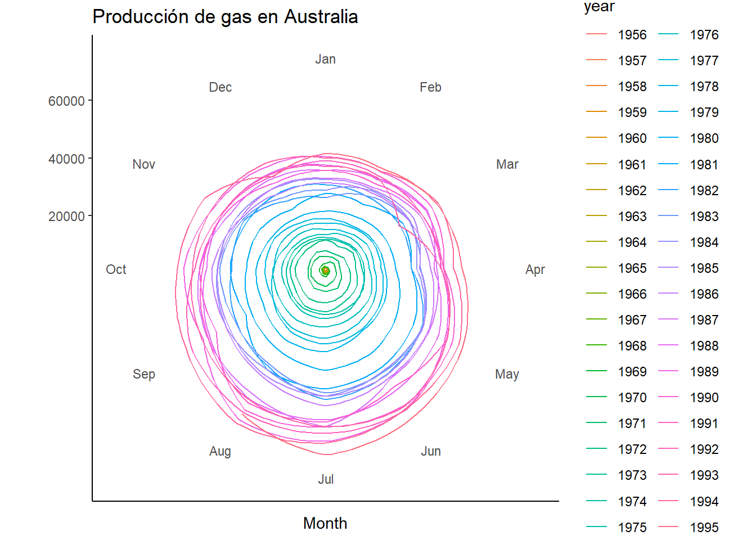Click the 'Month' axis label
756x540 pixels.
click(325, 523)
